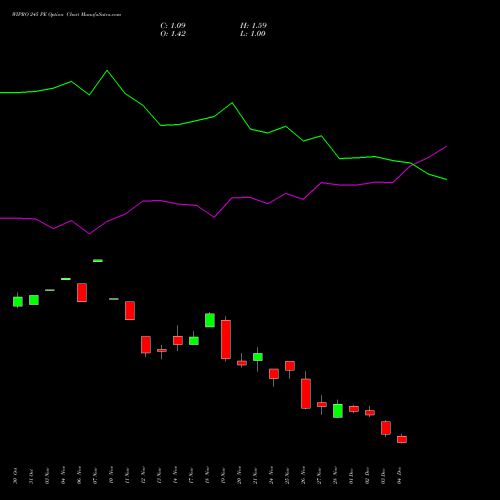Click the close value C: 1.09

pos(173,26)
